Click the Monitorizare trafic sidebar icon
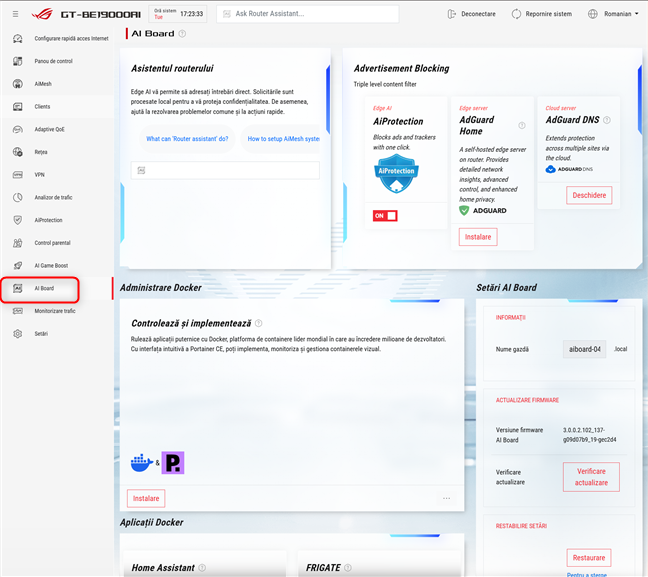Viewport: 648px width, 577px height. click(17, 311)
